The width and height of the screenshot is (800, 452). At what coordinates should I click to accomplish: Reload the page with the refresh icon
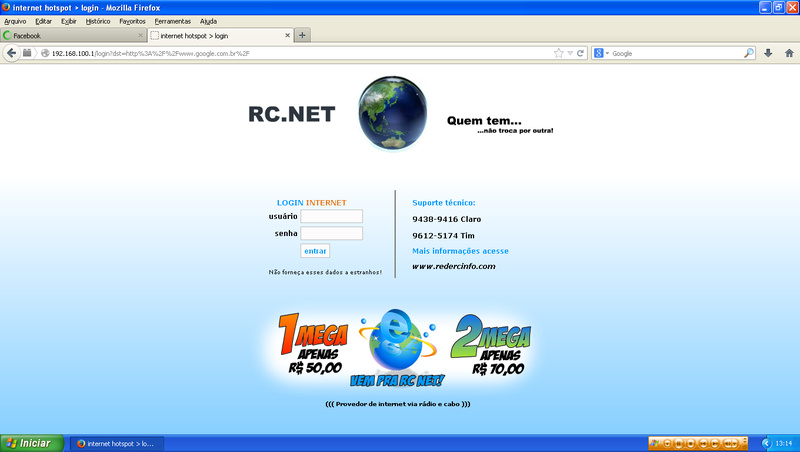click(580, 53)
